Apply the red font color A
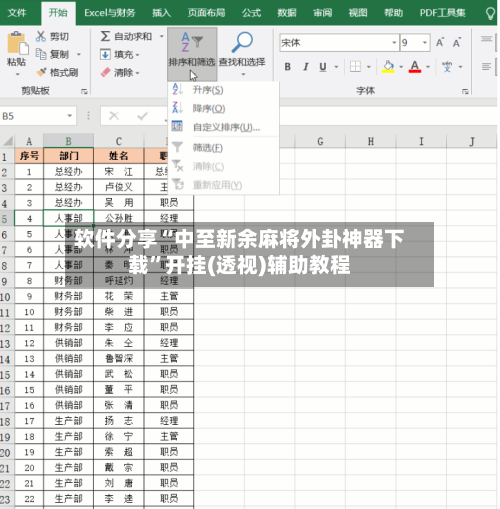 click(415, 67)
